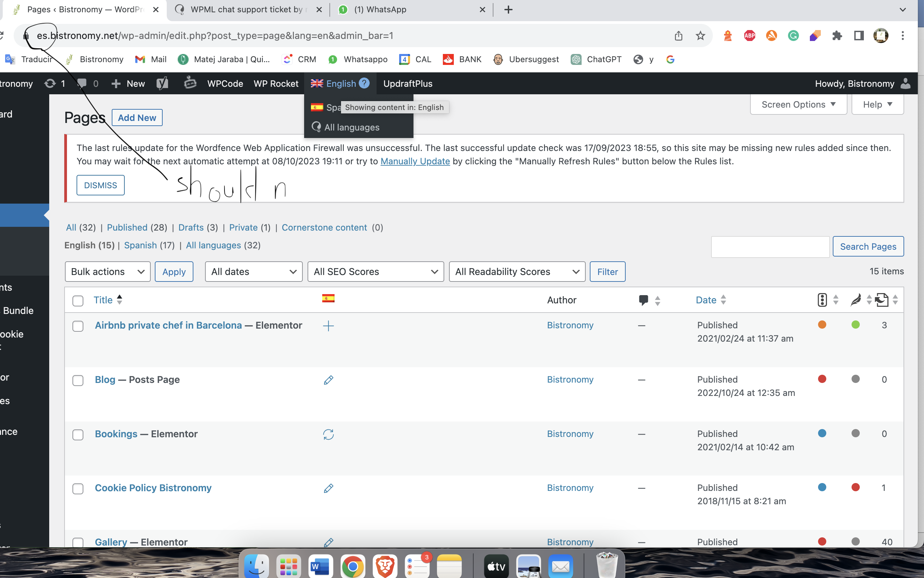Check the Bookings row checkbox
The width and height of the screenshot is (924, 578).
78,435
